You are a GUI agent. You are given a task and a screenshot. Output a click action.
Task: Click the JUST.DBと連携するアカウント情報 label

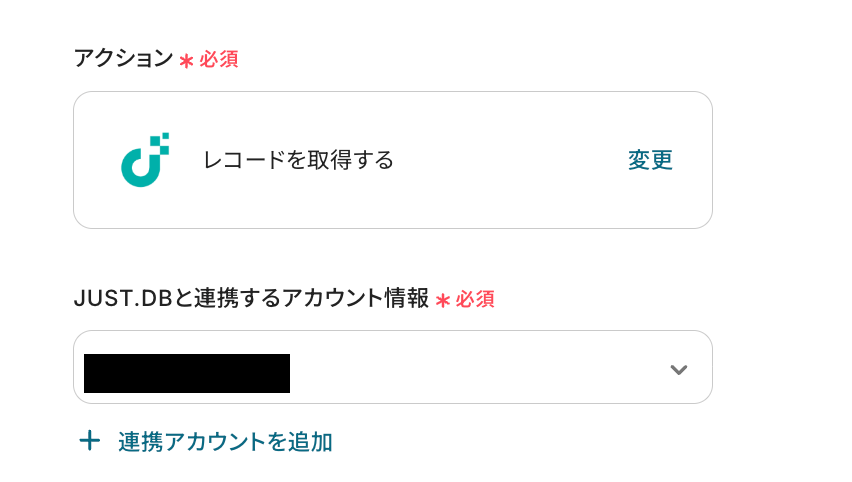click(251, 298)
